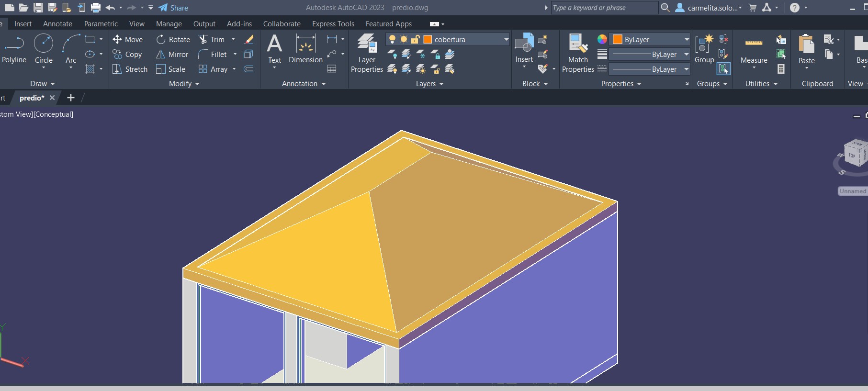Expand the Layers panel
The image size is (868, 391).
point(430,83)
